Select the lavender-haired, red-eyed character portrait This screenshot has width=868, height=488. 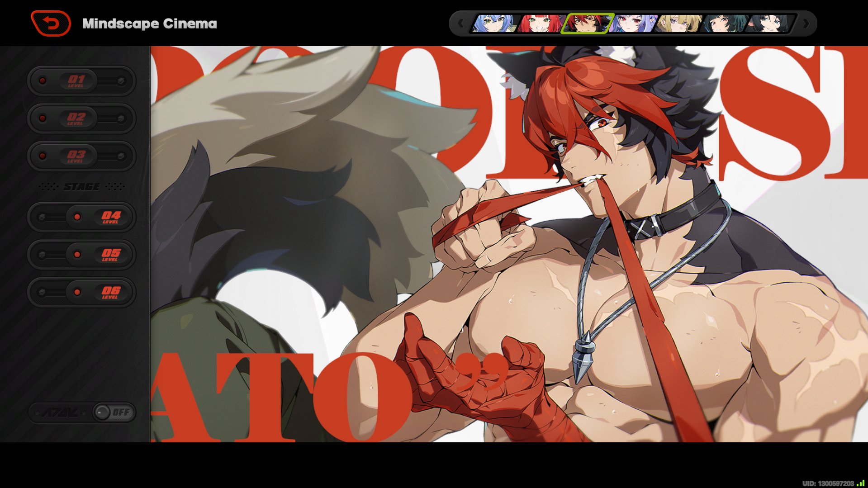[x=633, y=24]
